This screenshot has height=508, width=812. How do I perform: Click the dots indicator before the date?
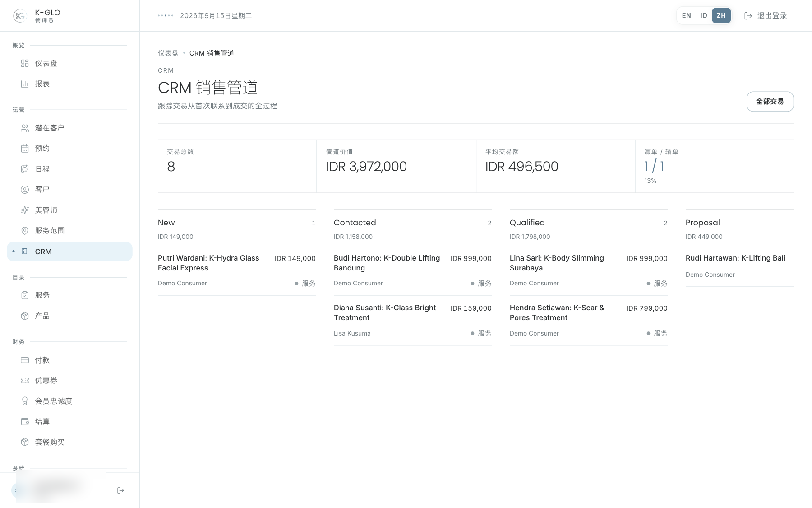click(166, 16)
